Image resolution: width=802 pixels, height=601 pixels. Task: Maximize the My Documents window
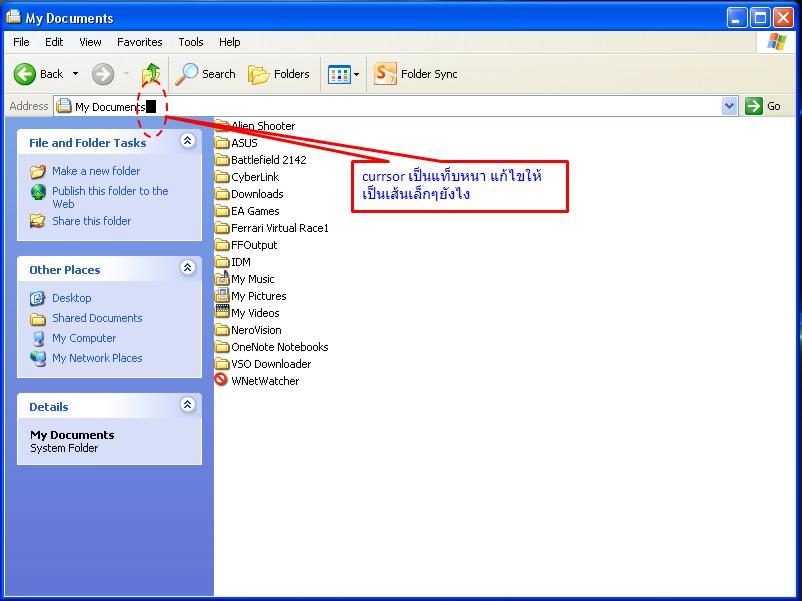[760, 18]
